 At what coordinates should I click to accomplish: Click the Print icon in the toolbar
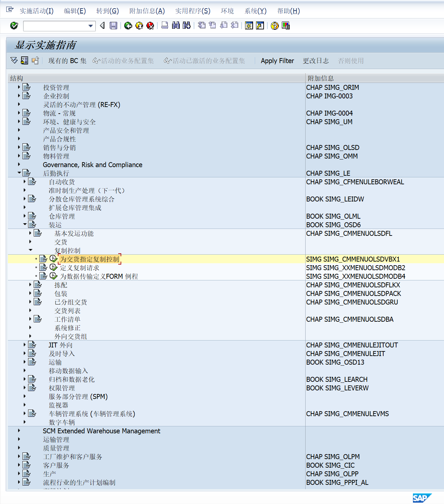click(165, 26)
